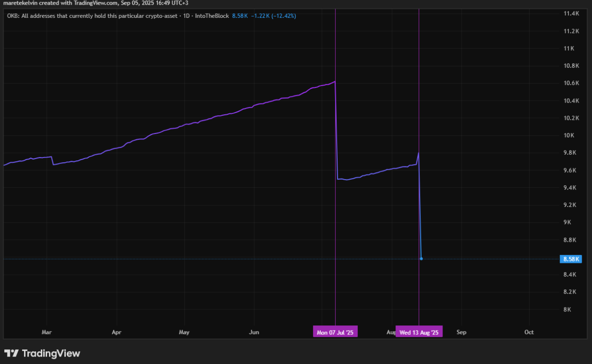Click the 10K label on the price axis
The image size is (592, 364).
point(569,135)
